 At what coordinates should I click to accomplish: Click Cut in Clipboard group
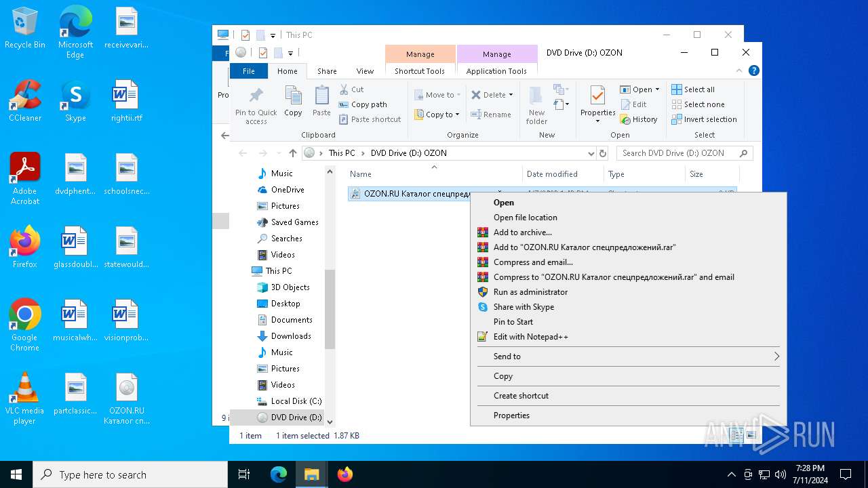351,89
